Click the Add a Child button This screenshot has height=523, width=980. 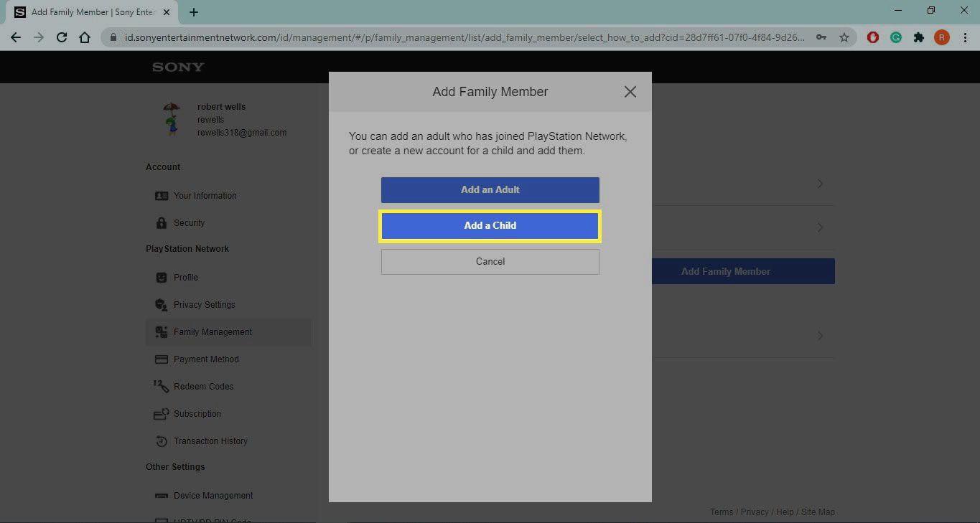click(490, 225)
